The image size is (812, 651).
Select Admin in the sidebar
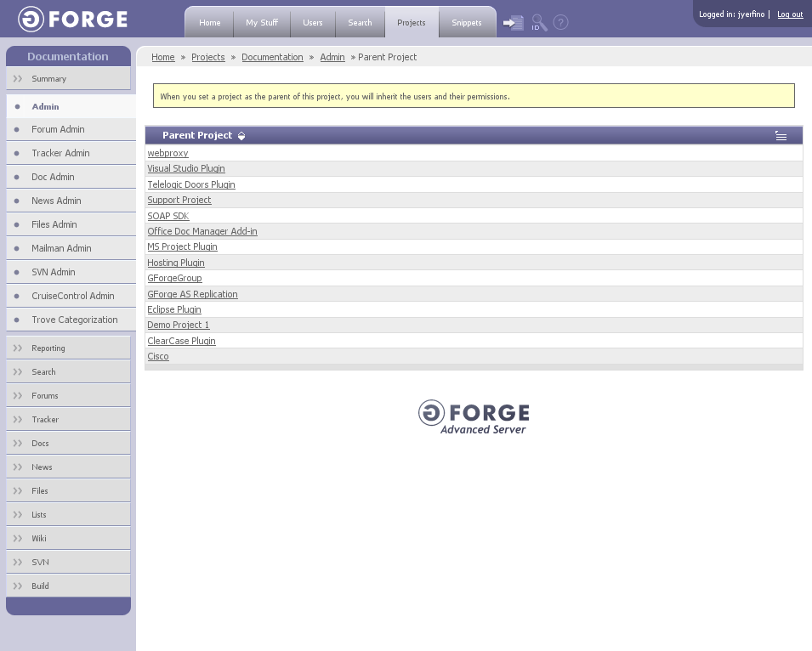point(71,106)
